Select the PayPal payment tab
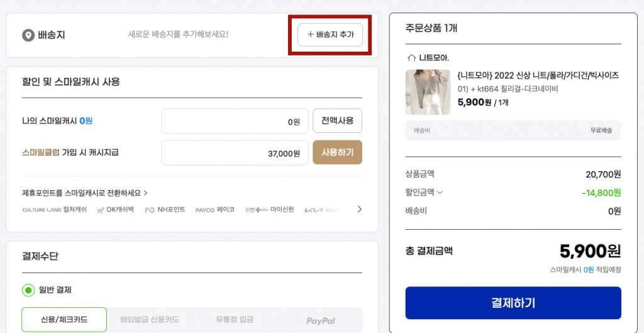The image size is (644, 333). click(x=319, y=320)
